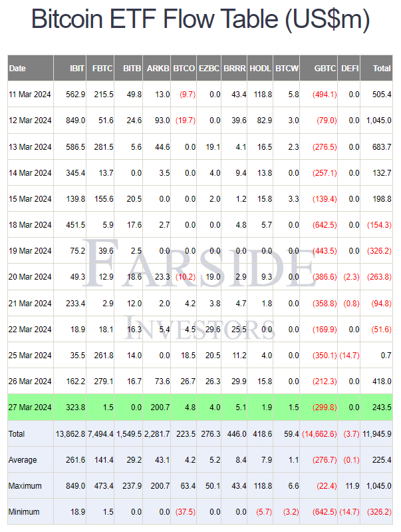This screenshot has width=401, height=532.
Task: Click the BITB column header
Action: tap(129, 68)
